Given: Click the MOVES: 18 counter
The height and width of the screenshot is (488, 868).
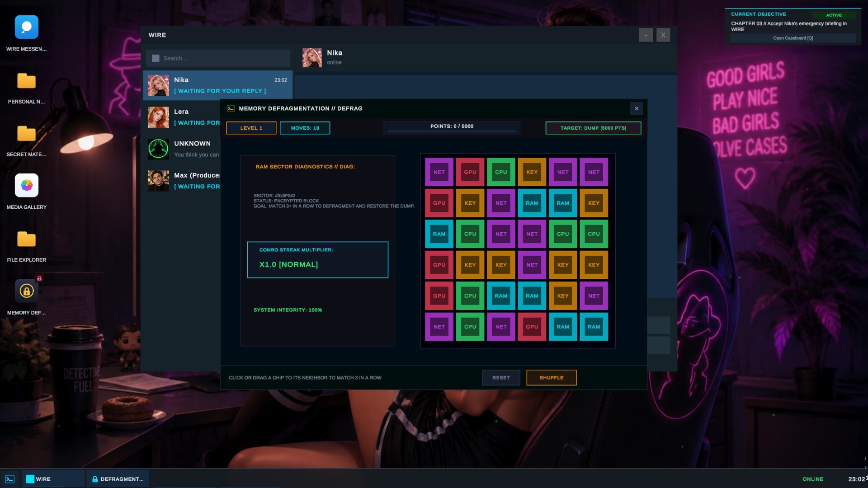Looking at the screenshot, I should pyautogui.click(x=305, y=128).
